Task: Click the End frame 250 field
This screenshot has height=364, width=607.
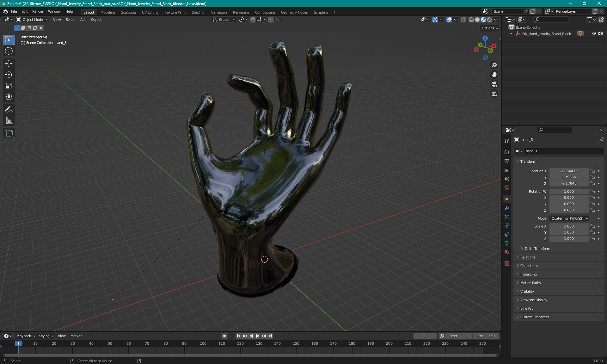Action: pyautogui.click(x=486, y=336)
